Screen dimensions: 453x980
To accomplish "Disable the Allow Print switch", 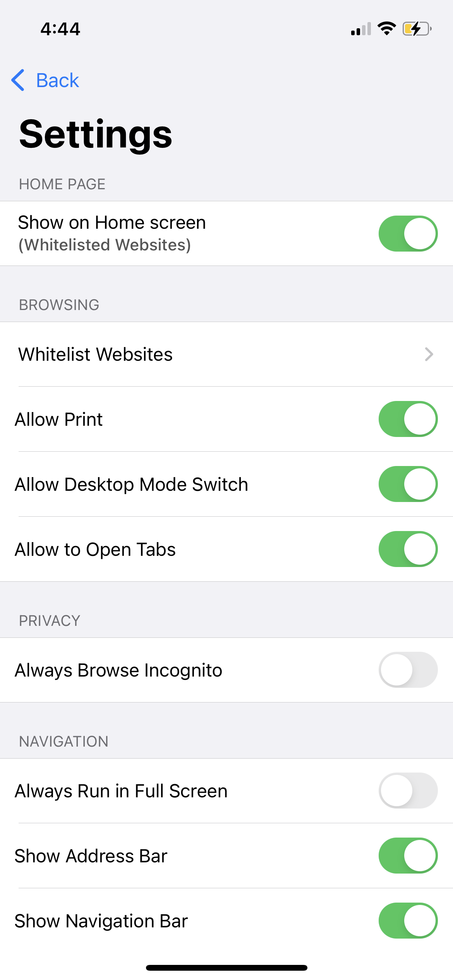I will [x=408, y=419].
